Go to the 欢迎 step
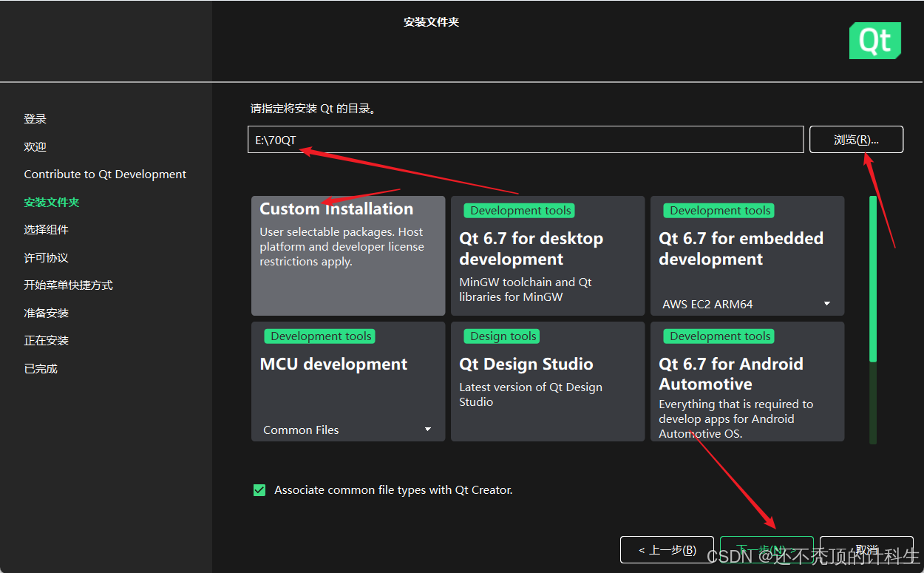 pos(35,146)
